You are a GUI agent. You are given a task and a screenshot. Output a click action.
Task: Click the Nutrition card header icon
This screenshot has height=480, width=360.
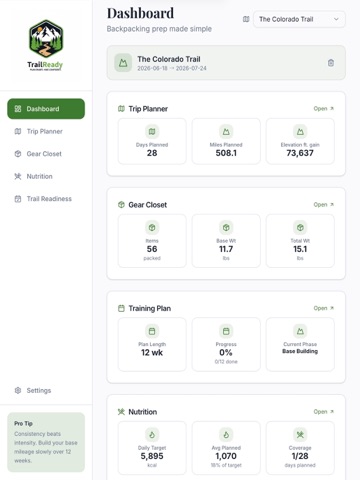point(121,412)
